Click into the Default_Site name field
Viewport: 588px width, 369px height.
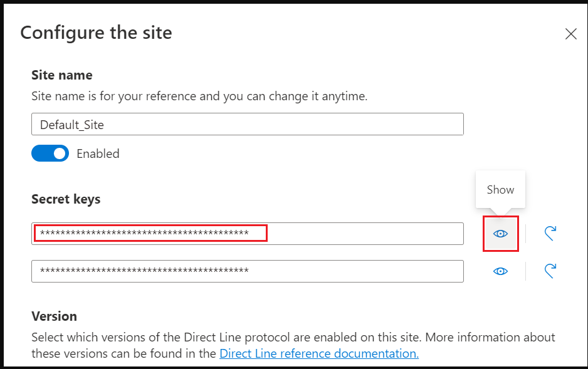click(248, 124)
